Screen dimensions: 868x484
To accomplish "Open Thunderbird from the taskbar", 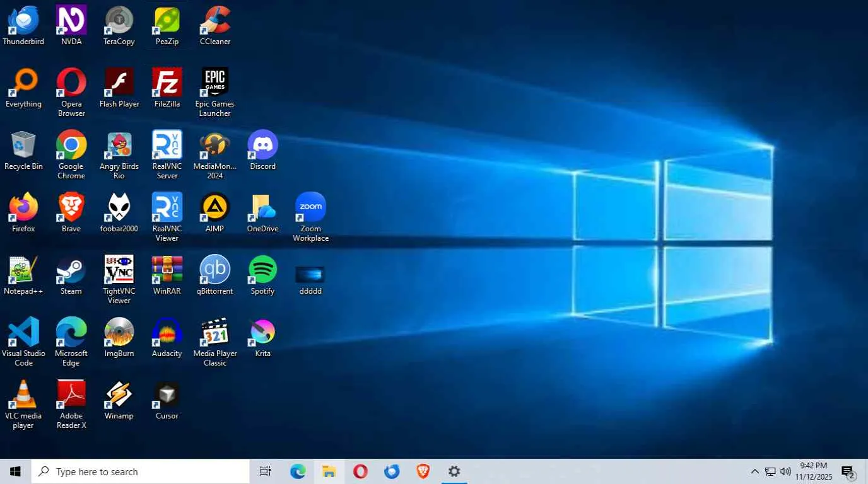I will coord(392,471).
